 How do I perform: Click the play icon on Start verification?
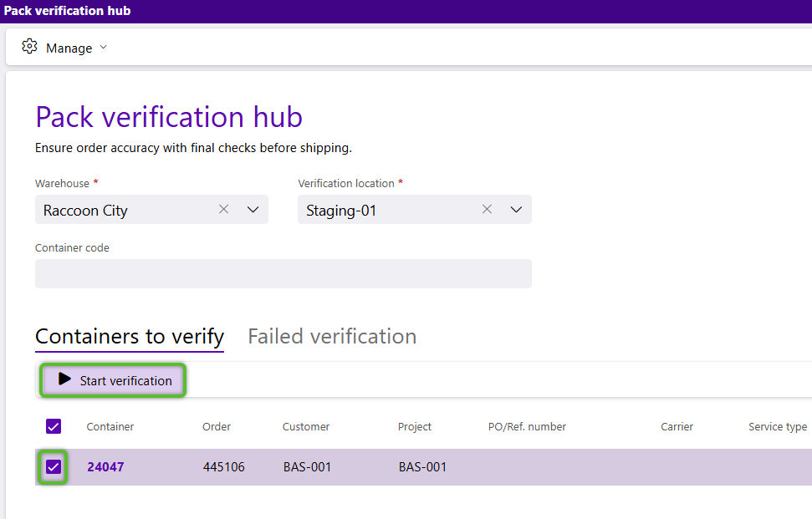coord(64,379)
